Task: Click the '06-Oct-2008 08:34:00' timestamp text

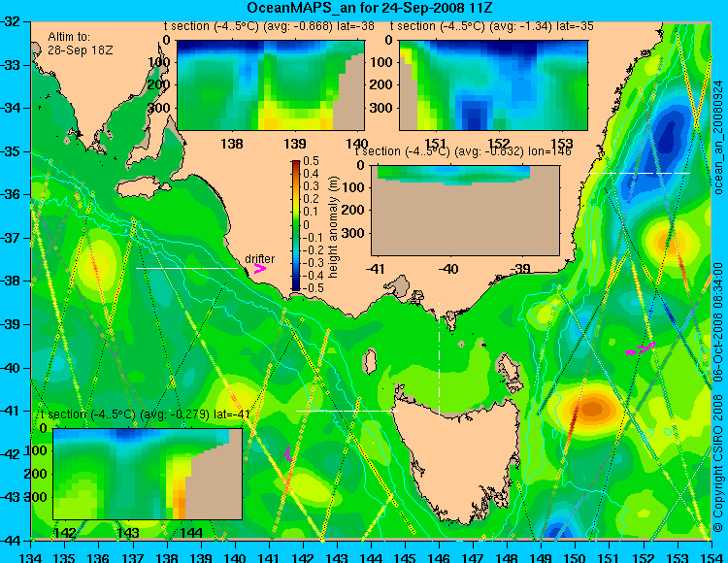Action: point(718,321)
